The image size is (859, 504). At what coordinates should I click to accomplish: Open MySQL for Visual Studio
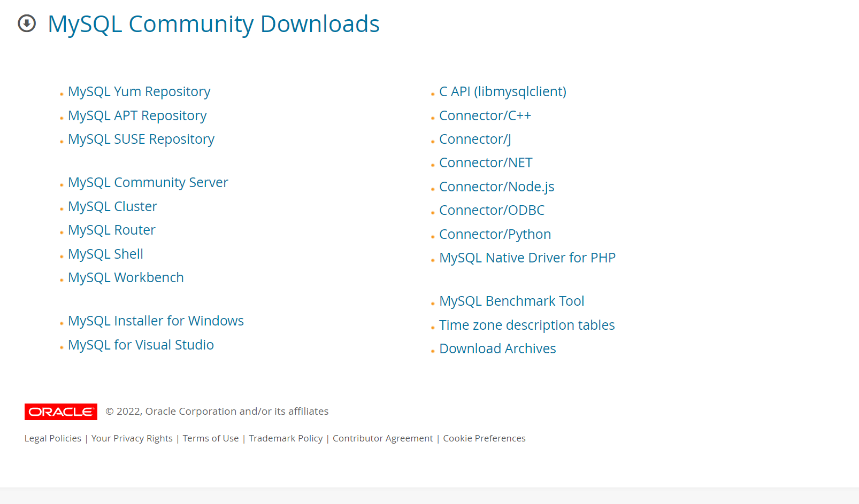click(141, 345)
